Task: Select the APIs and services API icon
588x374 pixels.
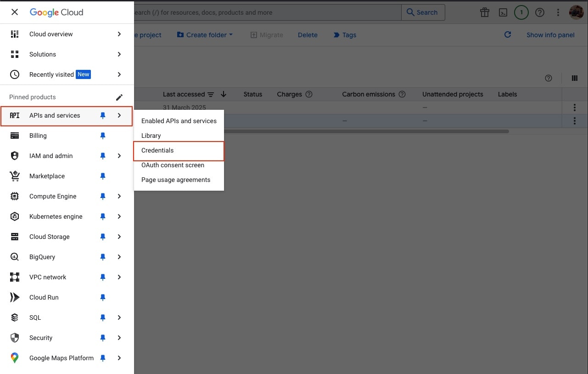Action: [15, 115]
